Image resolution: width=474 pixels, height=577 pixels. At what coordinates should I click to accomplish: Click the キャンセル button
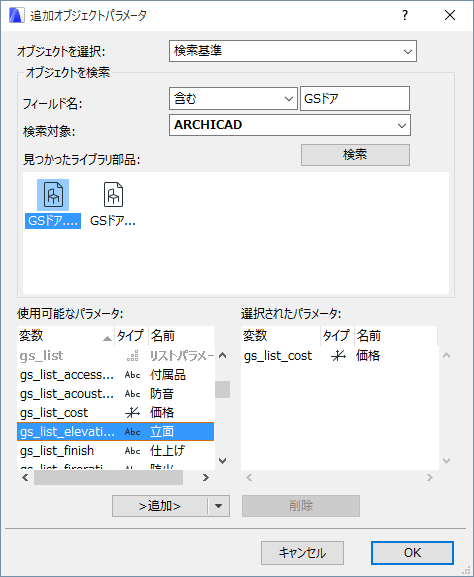[303, 553]
